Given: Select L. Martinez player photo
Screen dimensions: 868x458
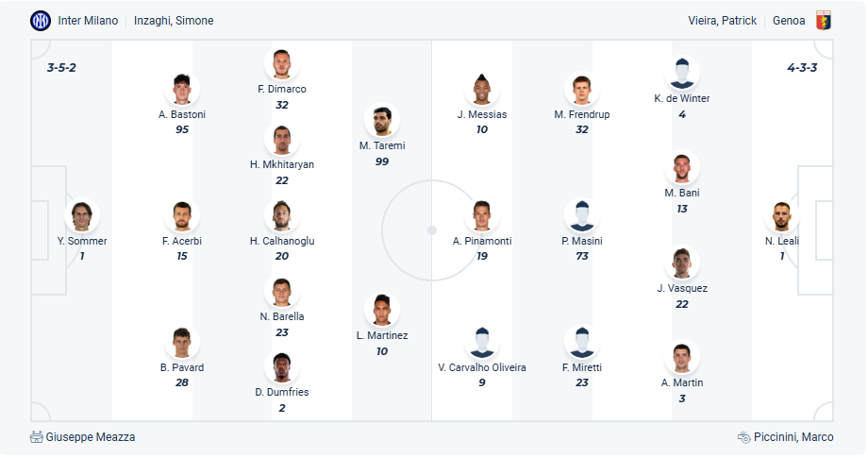Looking at the screenshot, I should pos(381,311).
